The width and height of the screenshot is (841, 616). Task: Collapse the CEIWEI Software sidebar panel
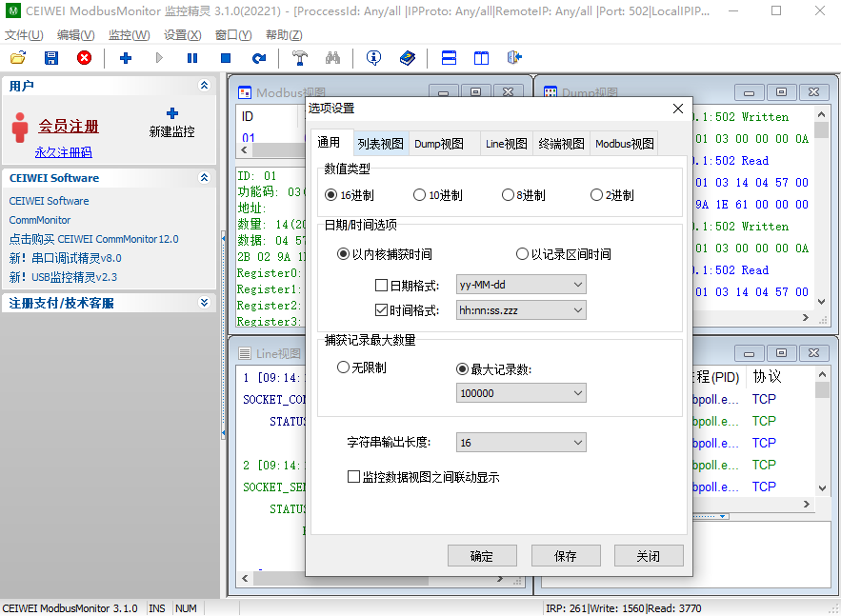(x=205, y=177)
